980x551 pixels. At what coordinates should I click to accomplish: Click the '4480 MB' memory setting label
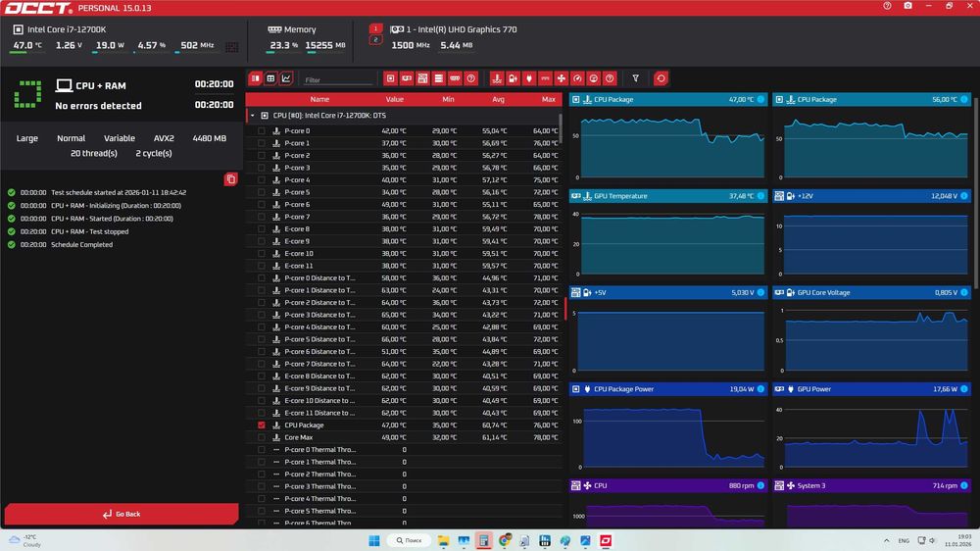210,138
